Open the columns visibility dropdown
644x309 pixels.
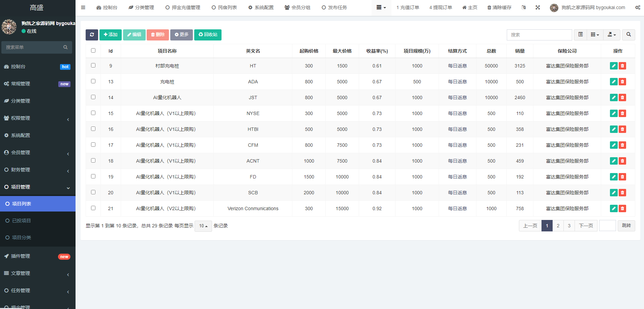[595, 35]
